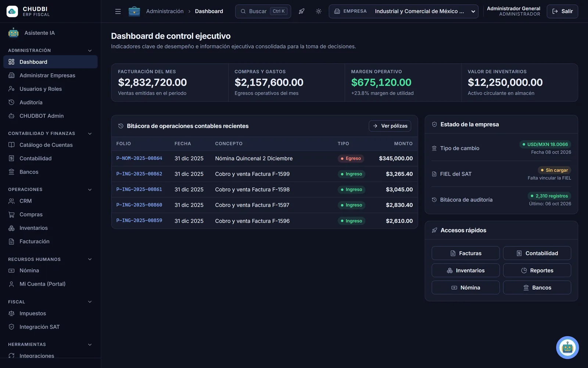The image size is (588, 368).
Task: Open the floating chatbot robot button
Action: click(x=567, y=347)
